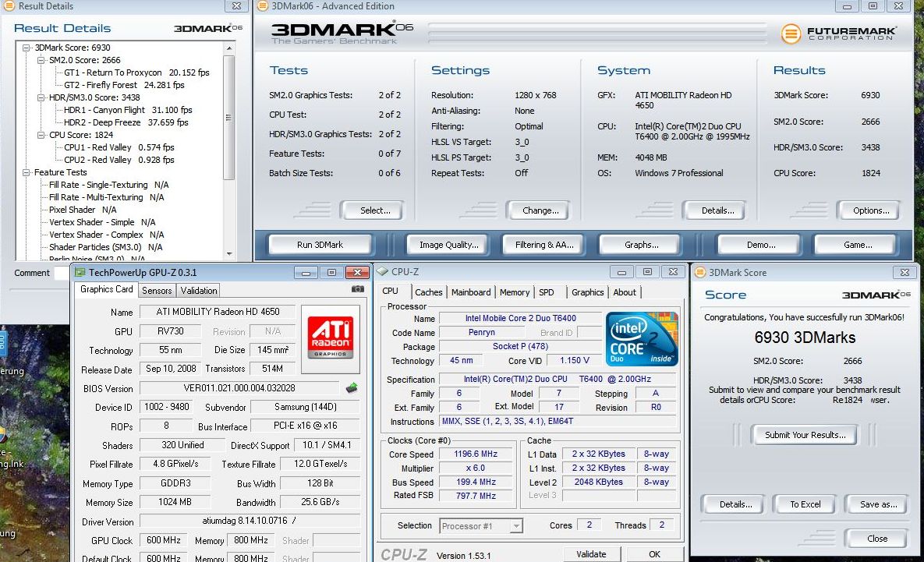Click the CPU-Z Core Speed value
924x562 pixels.
(475, 454)
